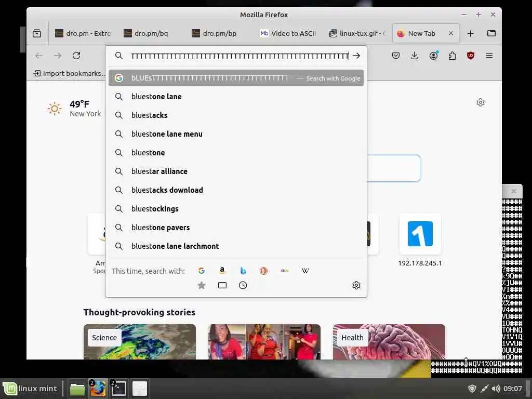
Task: Choose suggestion bluestone pavers
Action: [x=236, y=228]
